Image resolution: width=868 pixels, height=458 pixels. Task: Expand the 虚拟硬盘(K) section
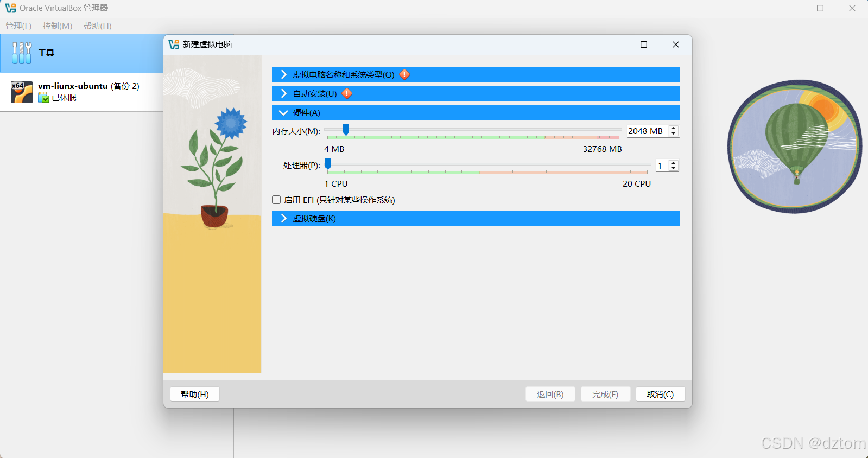click(x=476, y=219)
